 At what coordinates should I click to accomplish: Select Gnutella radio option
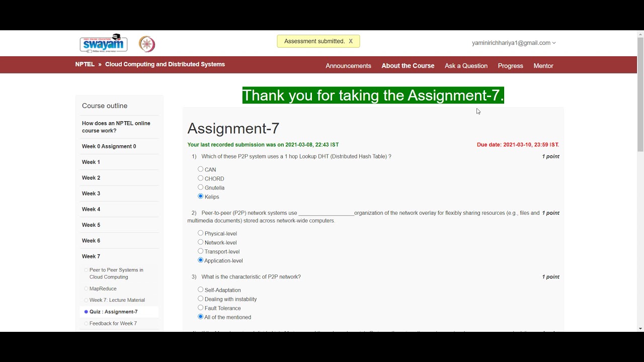(200, 187)
